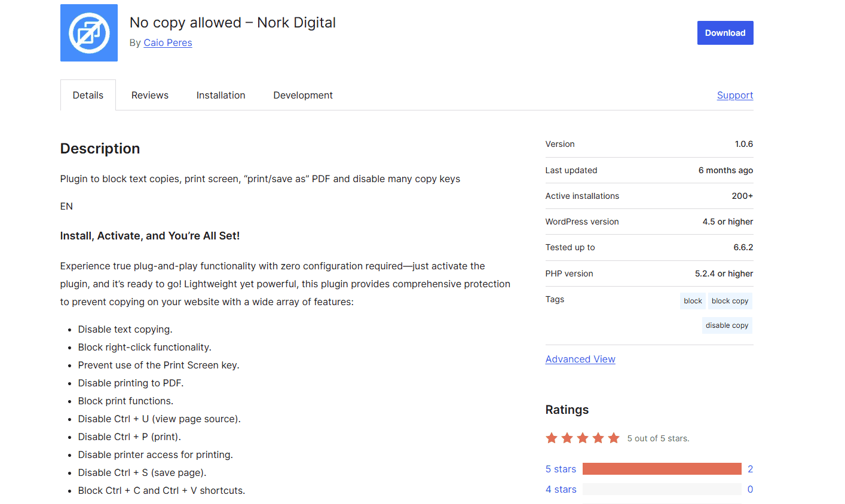
Task: Open the Support link
Action: click(x=735, y=95)
